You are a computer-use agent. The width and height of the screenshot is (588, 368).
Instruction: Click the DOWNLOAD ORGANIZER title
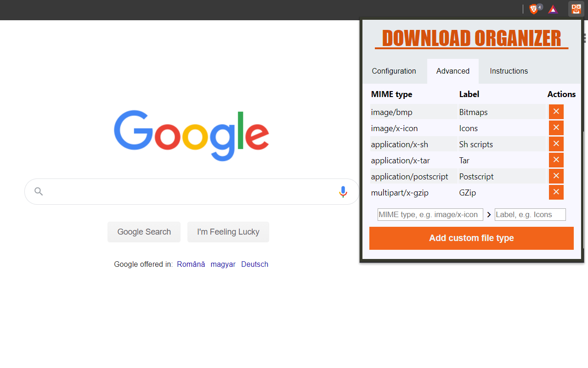[x=471, y=38]
